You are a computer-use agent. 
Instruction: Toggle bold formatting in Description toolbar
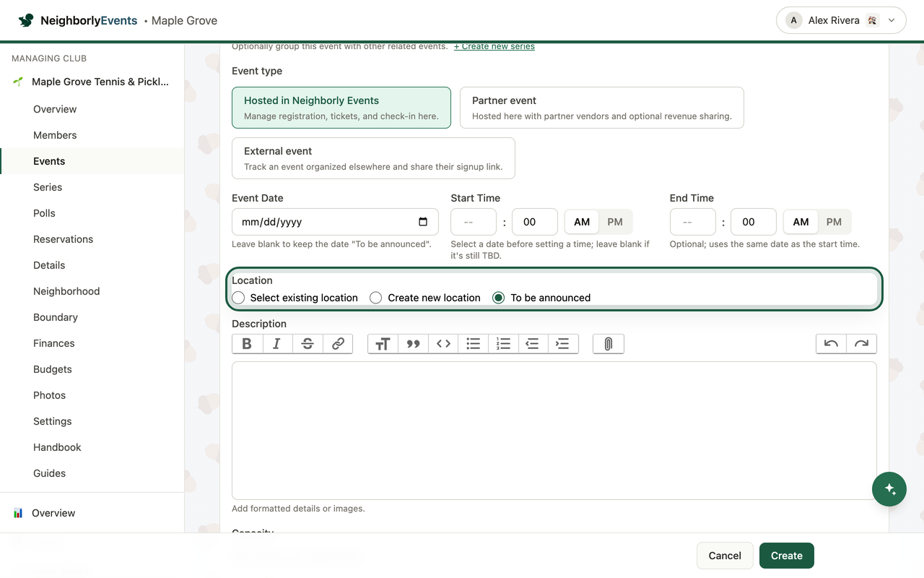pyautogui.click(x=247, y=344)
